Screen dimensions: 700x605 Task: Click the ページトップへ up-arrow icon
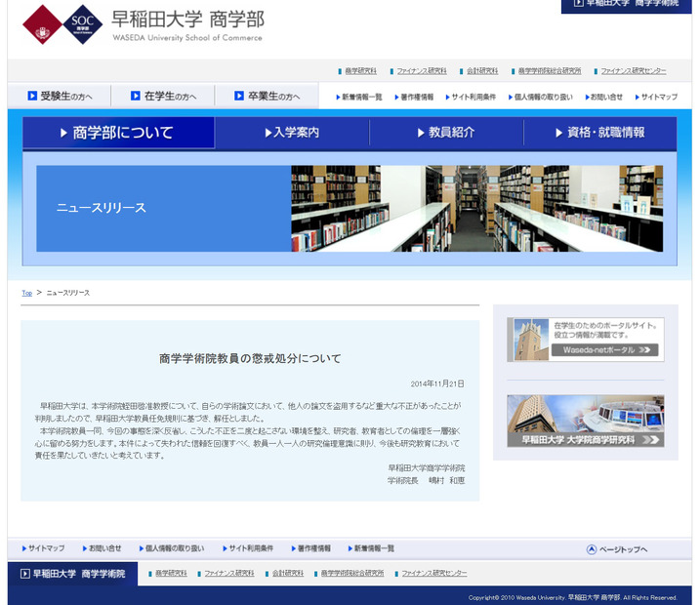coord(592,549)
